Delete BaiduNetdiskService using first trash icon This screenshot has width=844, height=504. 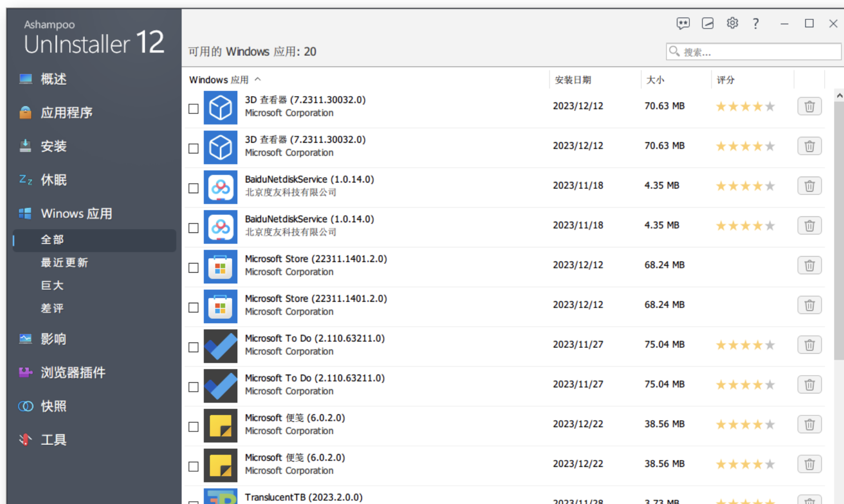[x=809, y=186]
